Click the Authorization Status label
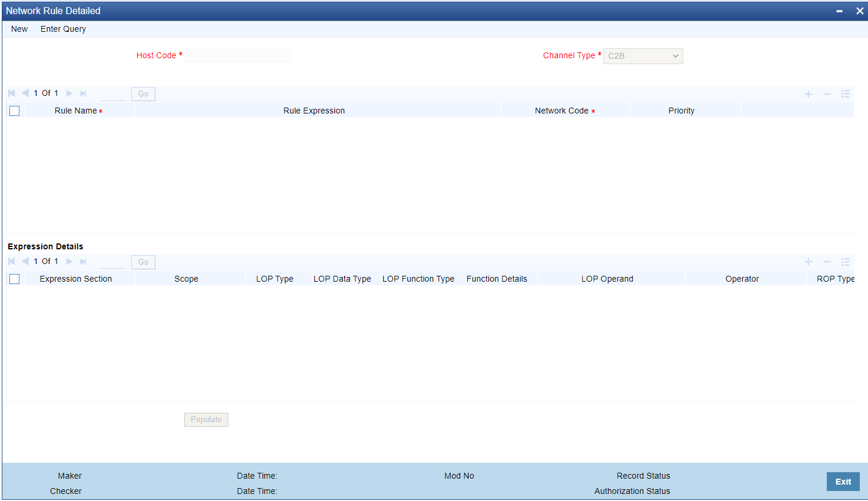Viewport: 868px width, 501px height. (632, 491)
